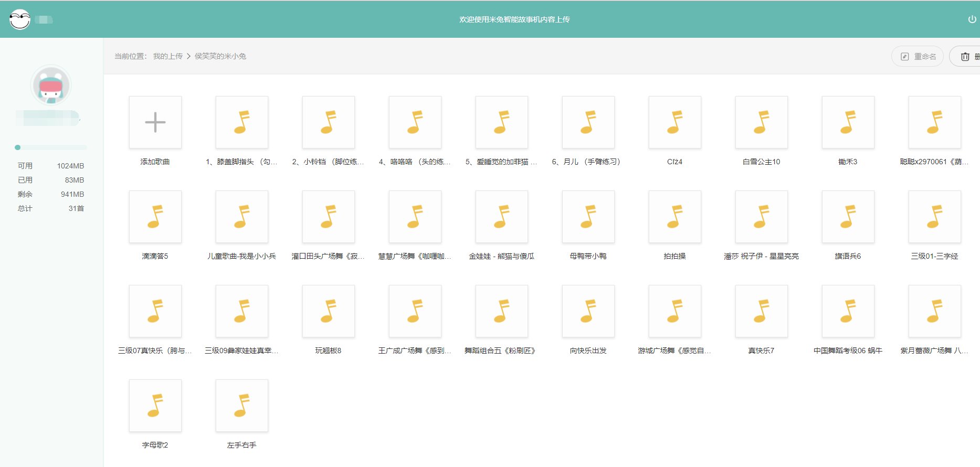
Task: Select the Cfz4 song icon
Action: pos(675,122)
